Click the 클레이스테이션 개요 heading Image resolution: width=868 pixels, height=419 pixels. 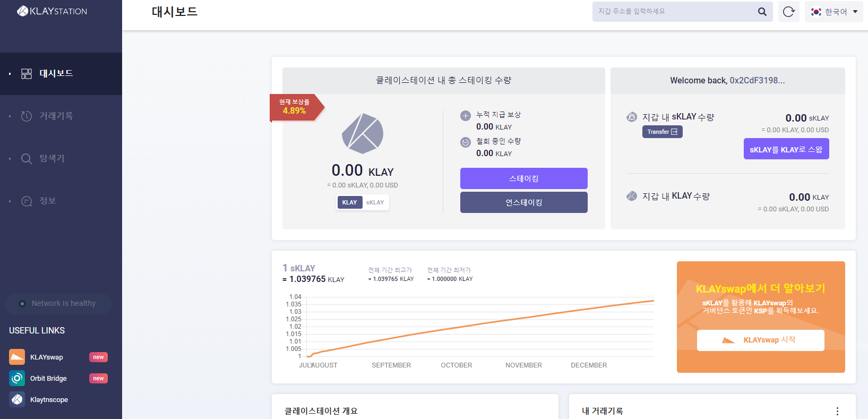click(x=321, y=411)
